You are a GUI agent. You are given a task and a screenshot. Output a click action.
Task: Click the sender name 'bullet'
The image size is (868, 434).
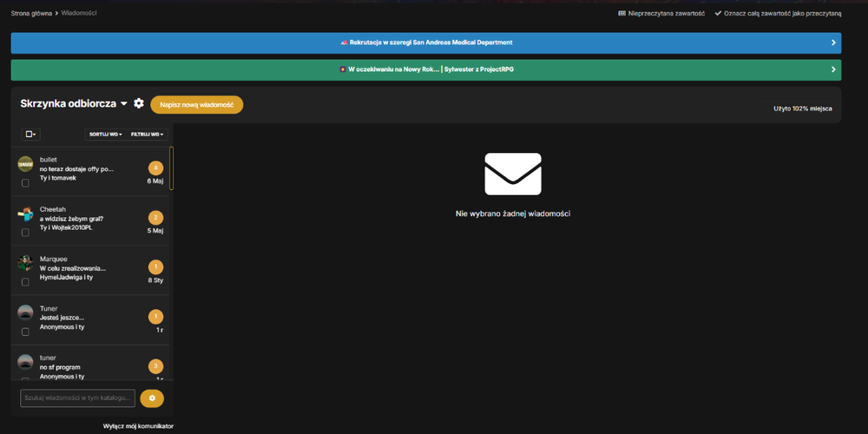[x=48, y=160]
